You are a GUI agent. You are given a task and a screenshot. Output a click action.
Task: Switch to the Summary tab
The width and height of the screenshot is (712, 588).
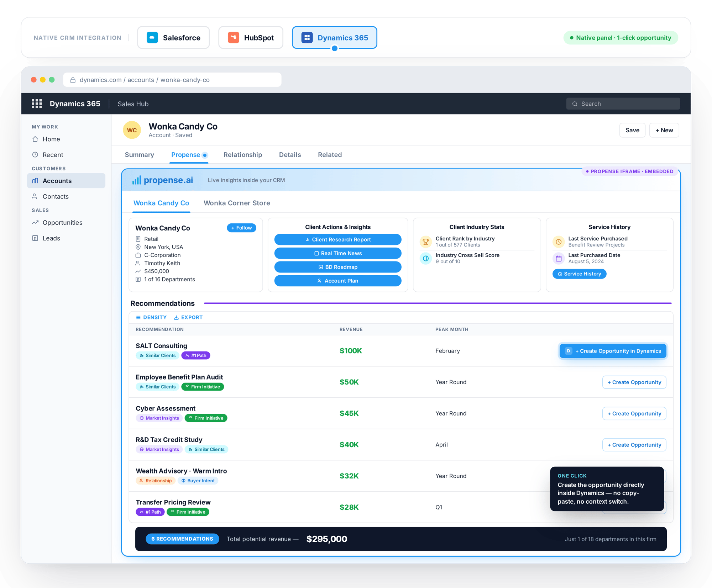coord(140,155)
